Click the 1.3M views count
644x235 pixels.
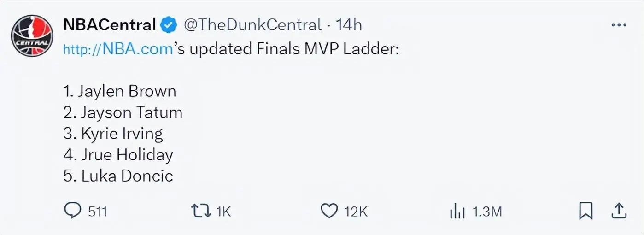(487, 211)
